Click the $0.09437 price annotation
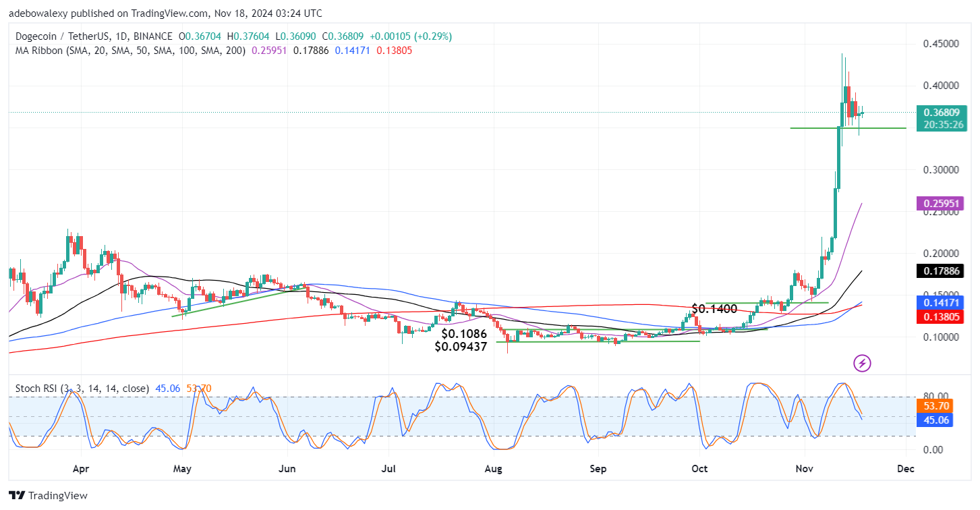This screenshot has width=980, height=510. click(461, 347)
